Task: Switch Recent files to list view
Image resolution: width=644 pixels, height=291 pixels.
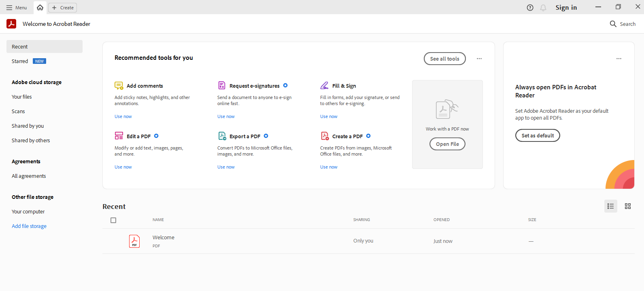Action: pos(611,206)
